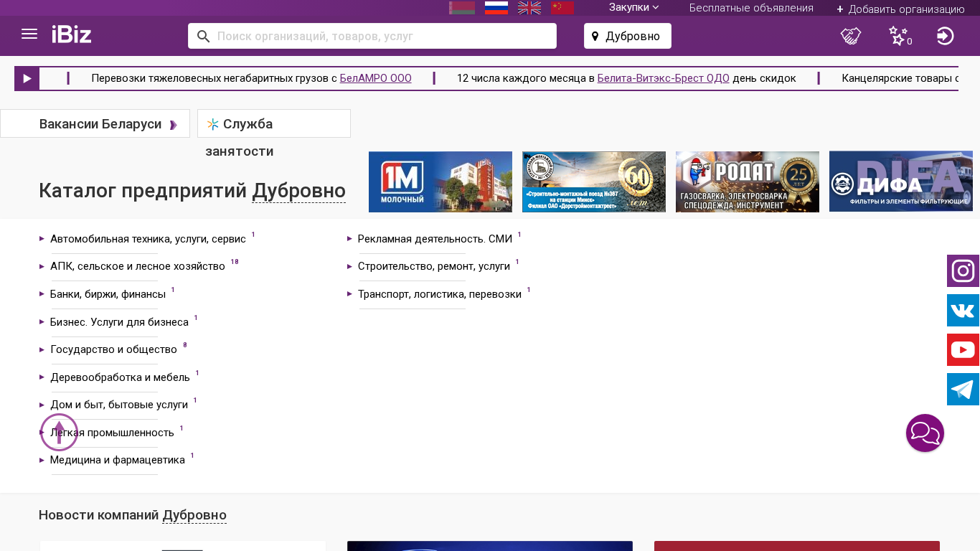Click the login arrow icon

(x=946, y=36)
